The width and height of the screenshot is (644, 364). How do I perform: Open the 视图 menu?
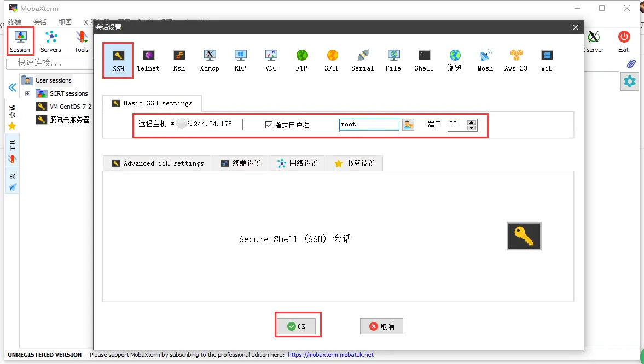[65, 22]
